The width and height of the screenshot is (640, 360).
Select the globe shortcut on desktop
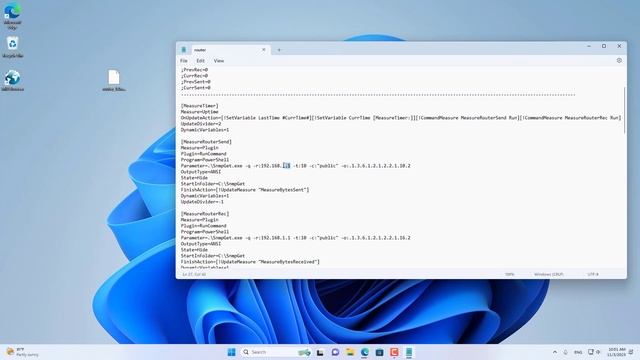point(13,80)
